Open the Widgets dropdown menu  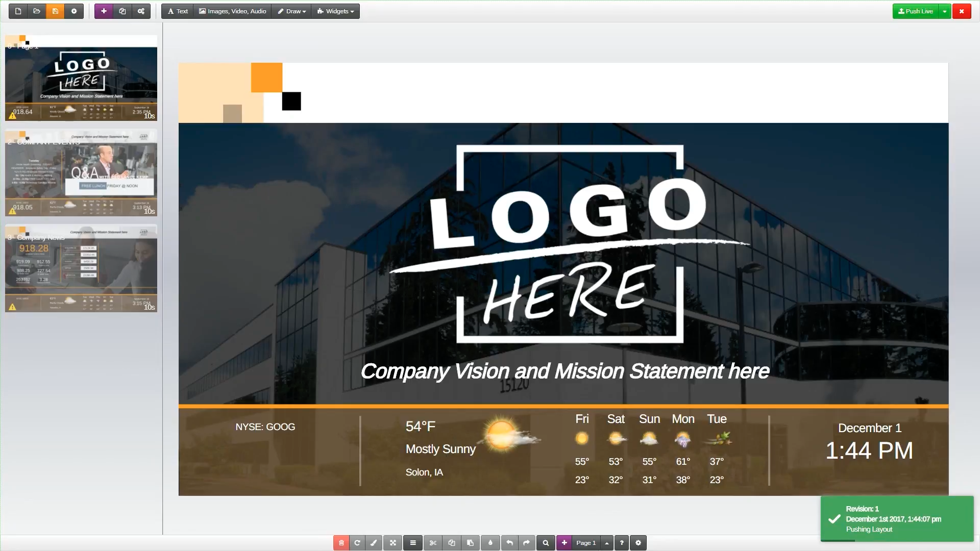click(x=335, y=11)
